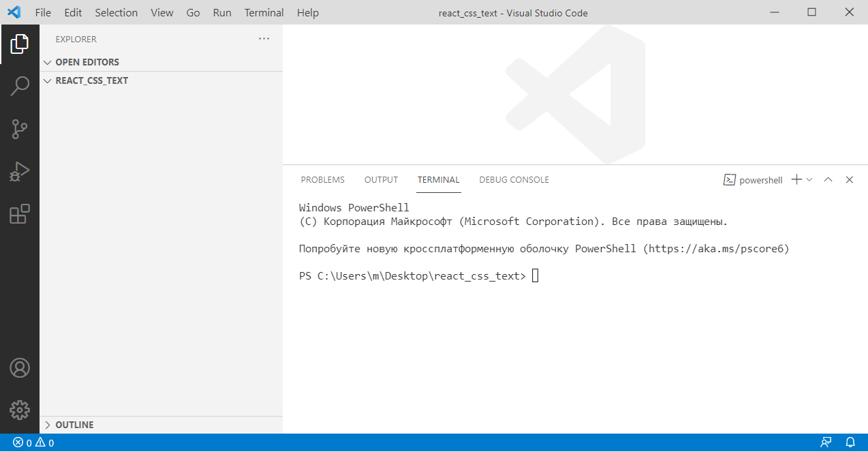This screenshot has height=452, width=868.
Task: Open launch profile dropdown beside plus
Action: (809, 180)
